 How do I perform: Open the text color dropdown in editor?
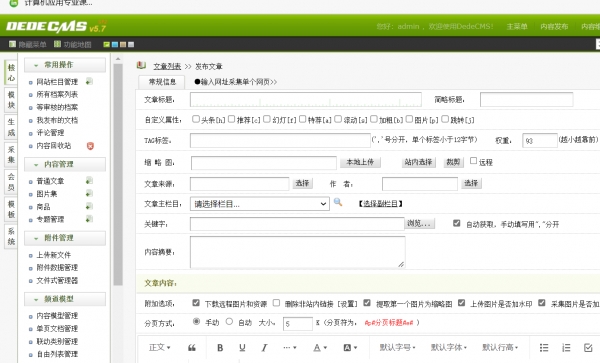pos(320,347)
